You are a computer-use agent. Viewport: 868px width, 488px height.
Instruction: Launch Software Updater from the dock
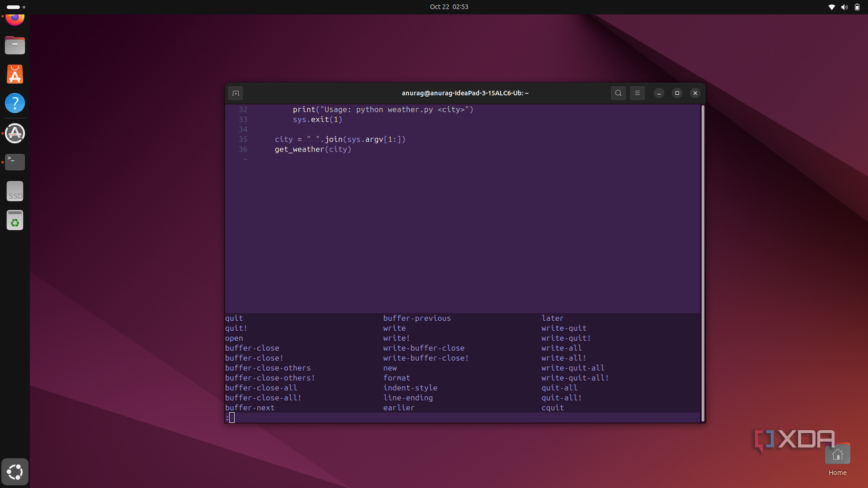pos(15,133)
